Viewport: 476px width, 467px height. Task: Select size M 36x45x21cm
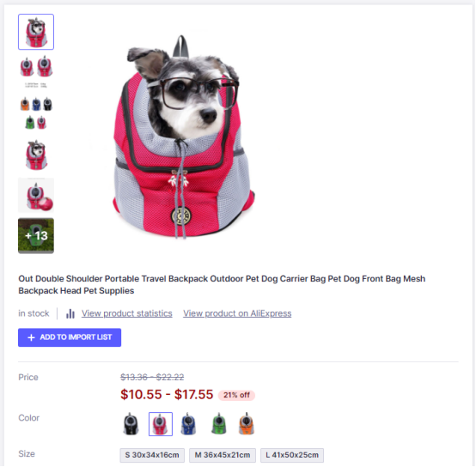[223, 455]
